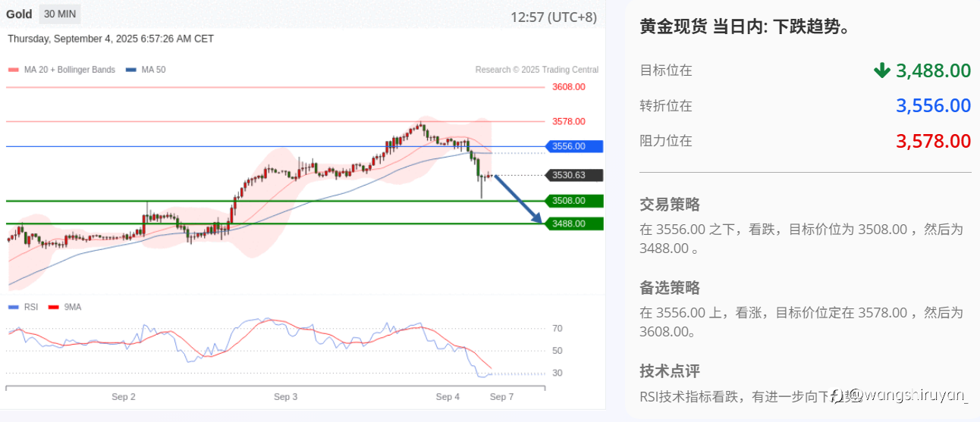Click the Gold chart title
Viewport: 980px width, 422px height.
point(19,14)
